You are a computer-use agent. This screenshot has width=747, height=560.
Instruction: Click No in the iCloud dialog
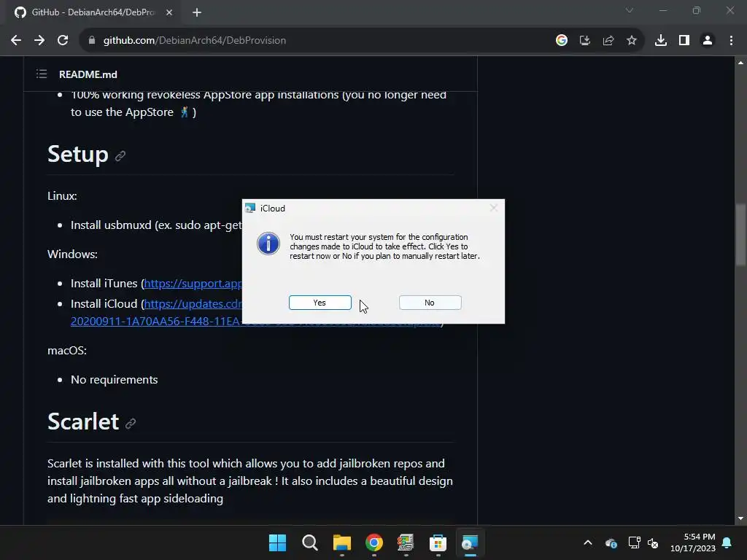[x=430, y=303]
